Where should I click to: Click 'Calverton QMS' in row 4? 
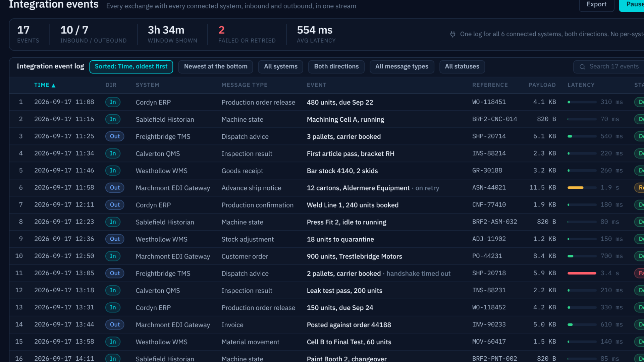pyautogui.click(x=158, y=154)
